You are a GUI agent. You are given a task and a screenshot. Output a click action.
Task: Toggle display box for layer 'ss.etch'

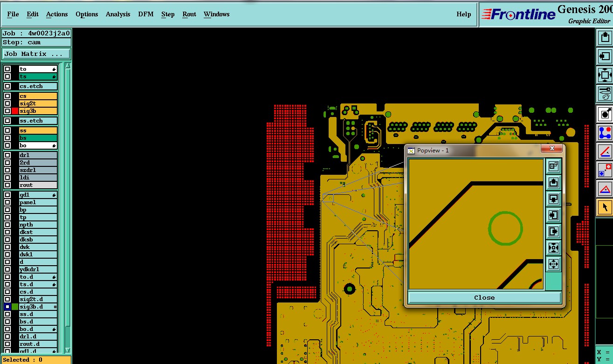(x=7, y=121)
